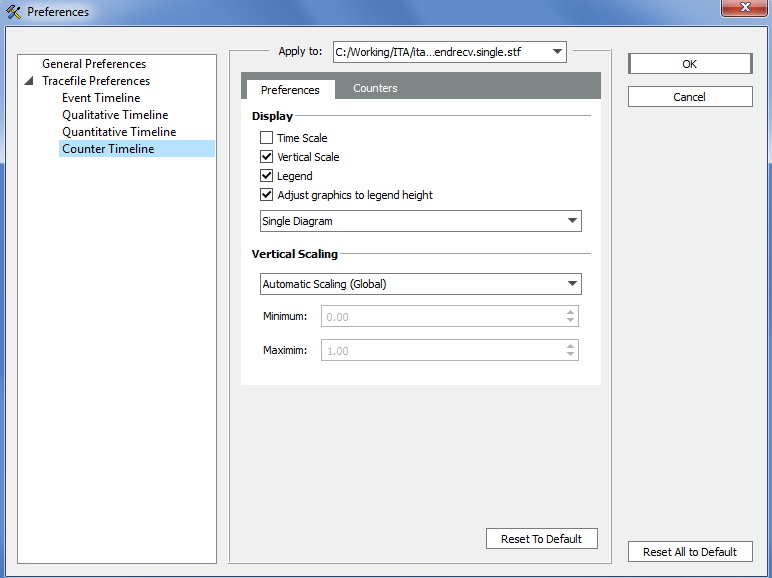Click the OK button

point(690,64)
